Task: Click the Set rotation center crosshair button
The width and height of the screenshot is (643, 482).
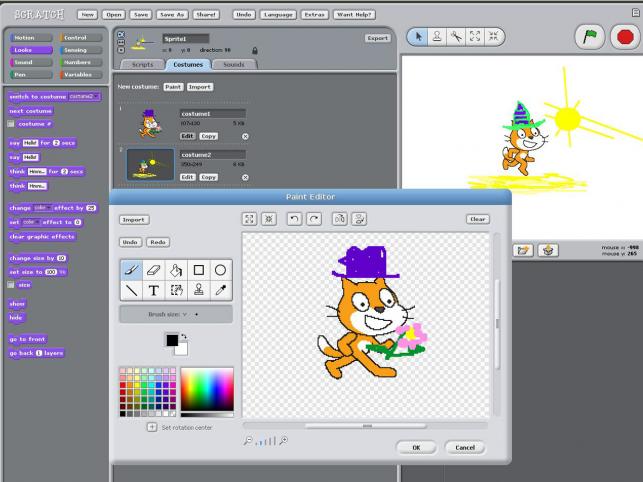Action: pos(152,427)
